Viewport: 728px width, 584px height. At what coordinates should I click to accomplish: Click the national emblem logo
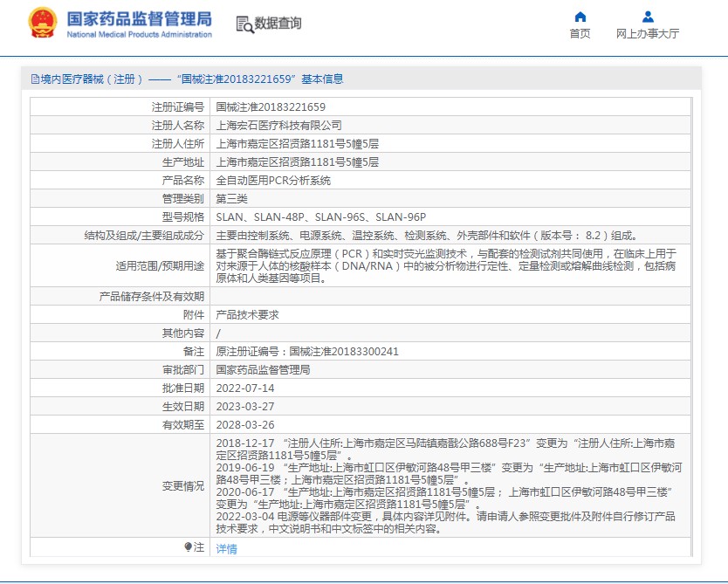point(44,24)
